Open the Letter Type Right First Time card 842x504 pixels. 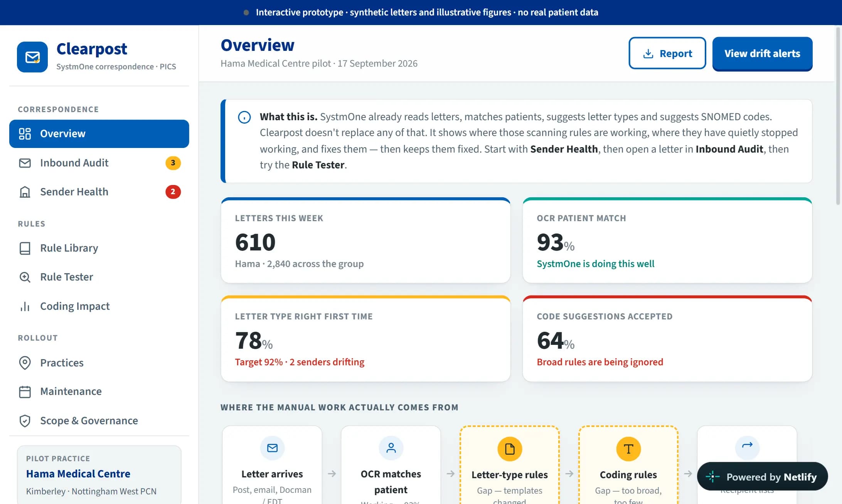[x=365, y=339]
